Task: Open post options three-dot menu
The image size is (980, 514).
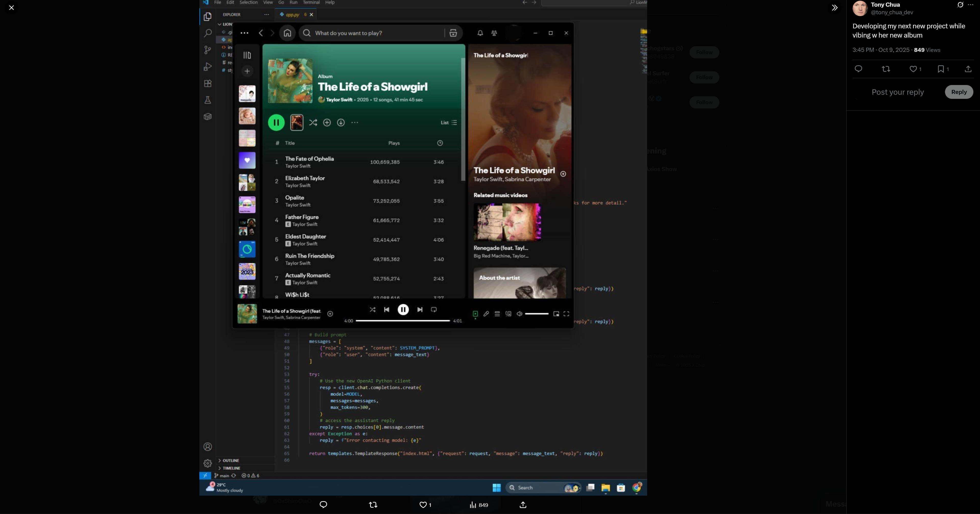Action: pyautogui.click(x=971, y=5)
